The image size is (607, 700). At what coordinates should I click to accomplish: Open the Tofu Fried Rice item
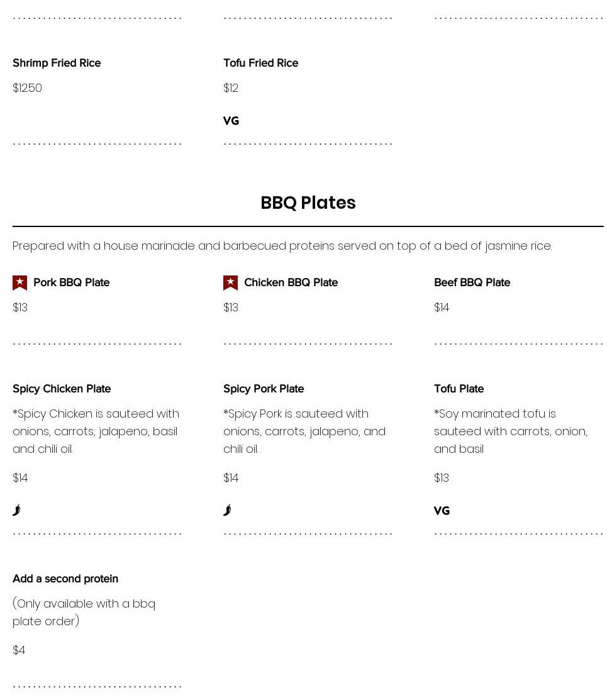[260, 63]
